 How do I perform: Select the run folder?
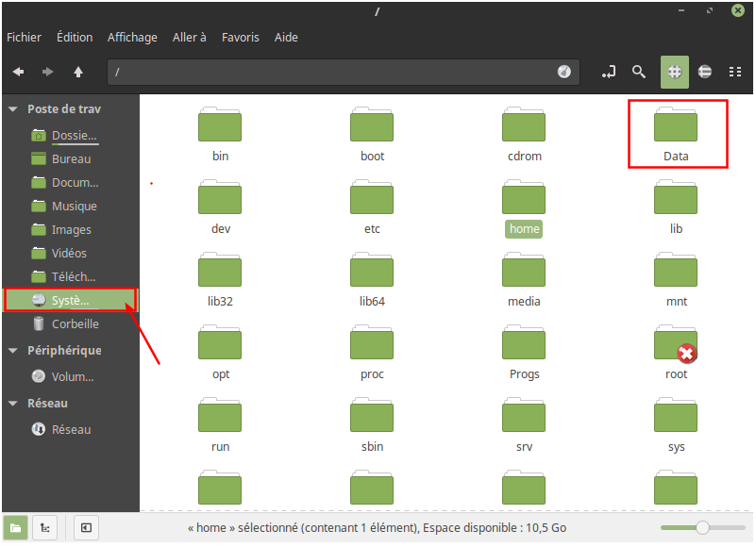point(220,426)
